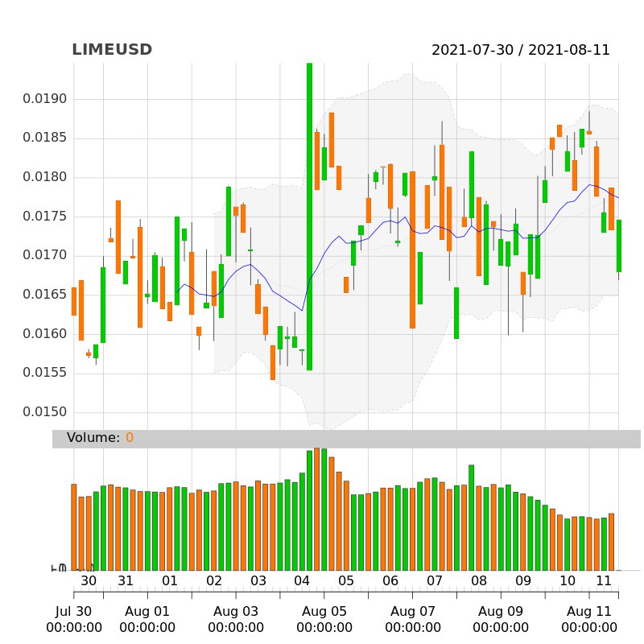The height and width of the screenshot is (644, 644).
Task: Click the day label 05 on the axis
Action: click(x=346, y=581)
